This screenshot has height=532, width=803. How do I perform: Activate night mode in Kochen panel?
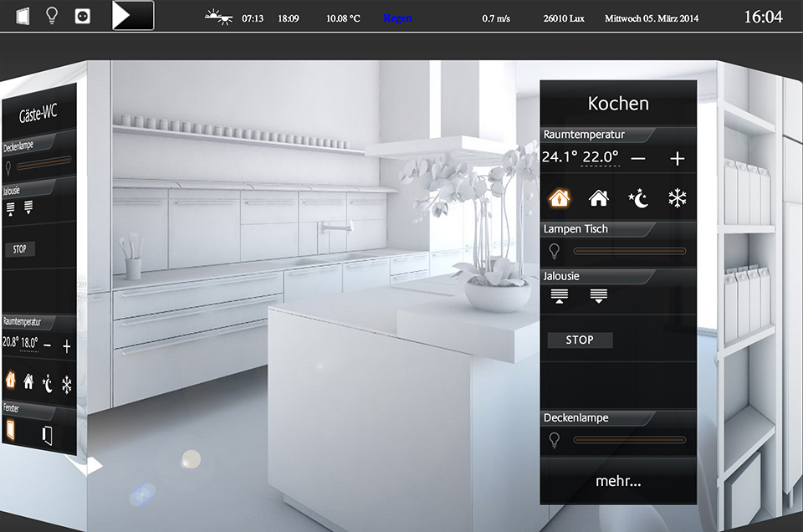click(x=638, y=198)
